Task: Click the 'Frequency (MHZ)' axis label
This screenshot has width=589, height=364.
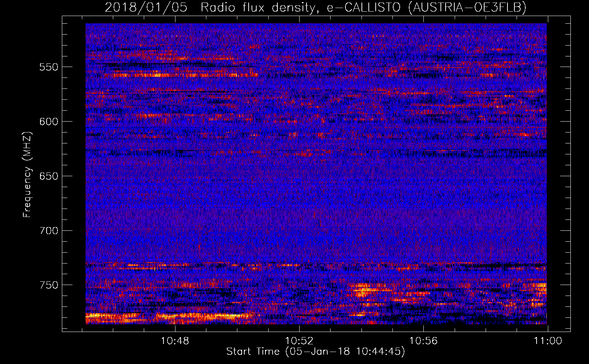Action: (x=27, y=175)
